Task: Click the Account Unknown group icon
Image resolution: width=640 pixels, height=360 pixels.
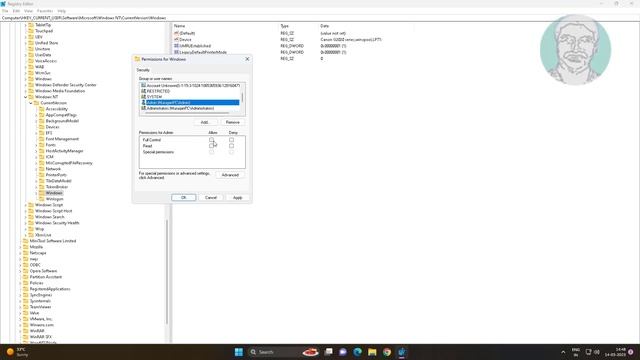Action: tap(143, 85)
